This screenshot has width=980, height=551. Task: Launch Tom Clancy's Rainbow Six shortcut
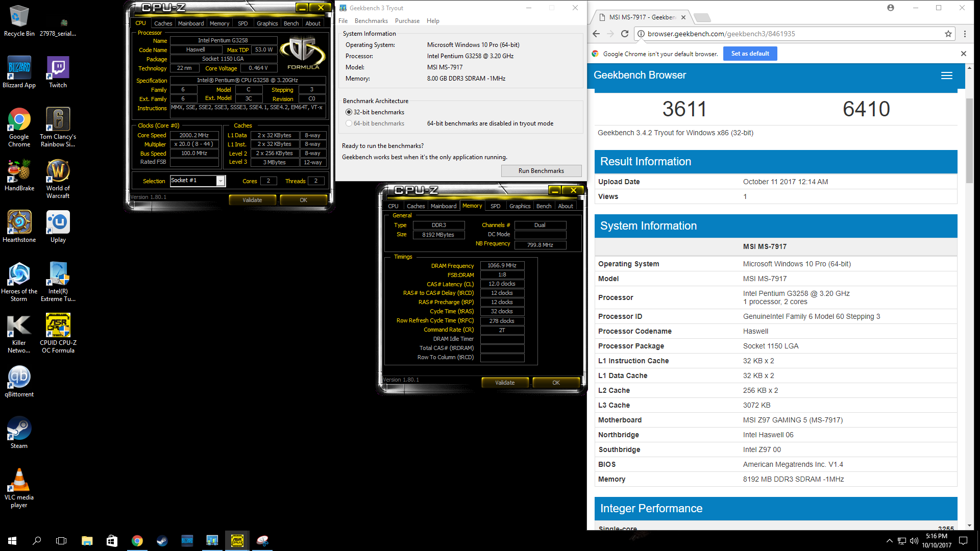[58, 128]
